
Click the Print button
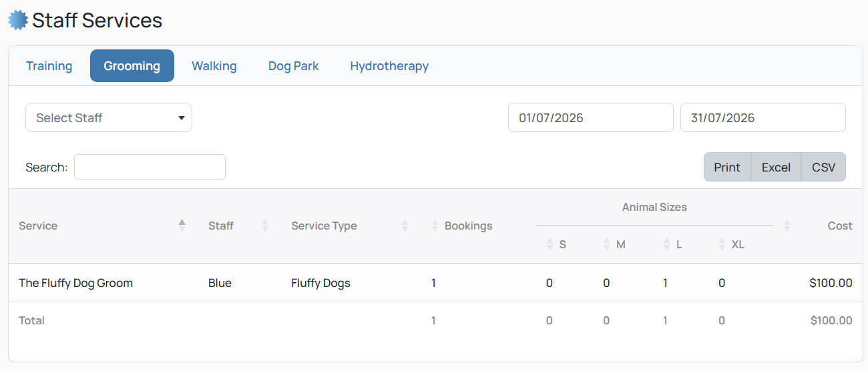coord(727,167)
